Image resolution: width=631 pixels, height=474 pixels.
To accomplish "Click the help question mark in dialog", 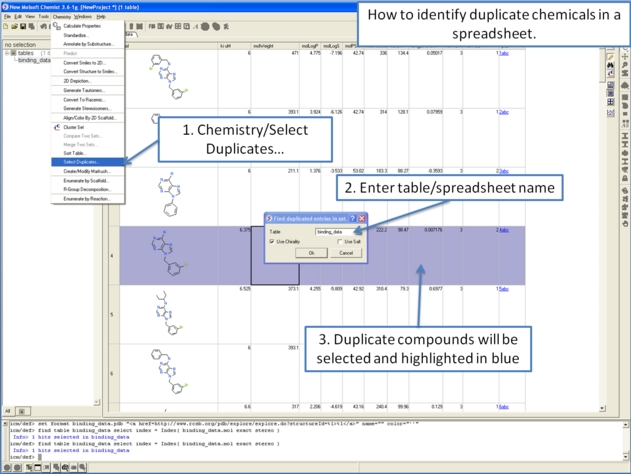I will [351, 218].
